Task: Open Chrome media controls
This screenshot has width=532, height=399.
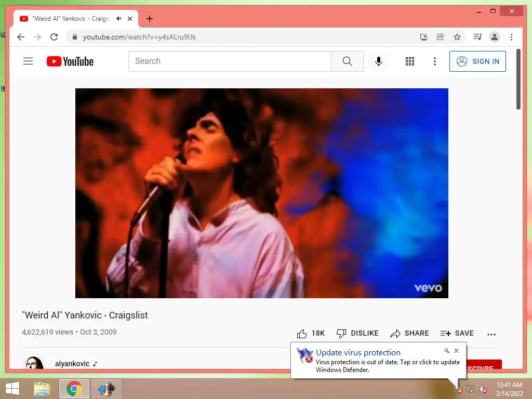Action: point(478,37)
